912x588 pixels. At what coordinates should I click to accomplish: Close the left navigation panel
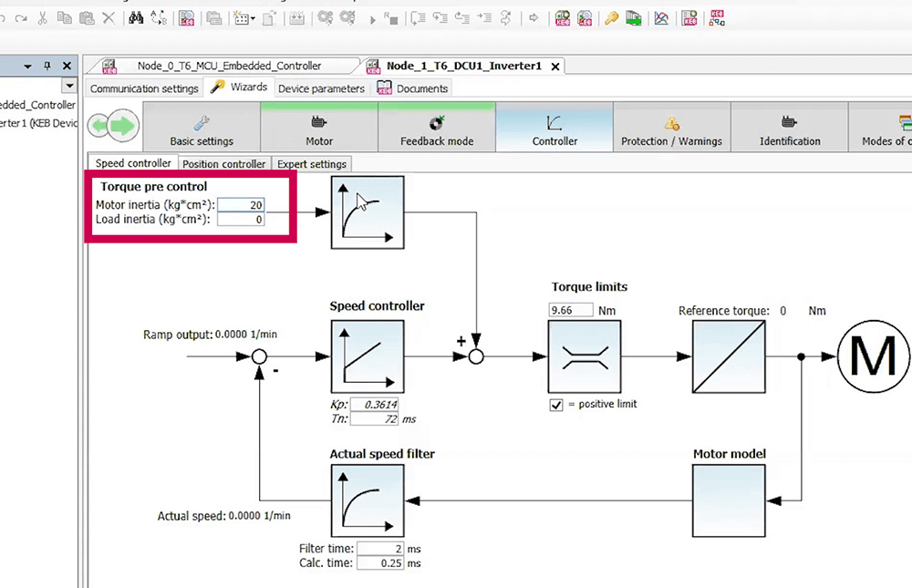[67, 66]
